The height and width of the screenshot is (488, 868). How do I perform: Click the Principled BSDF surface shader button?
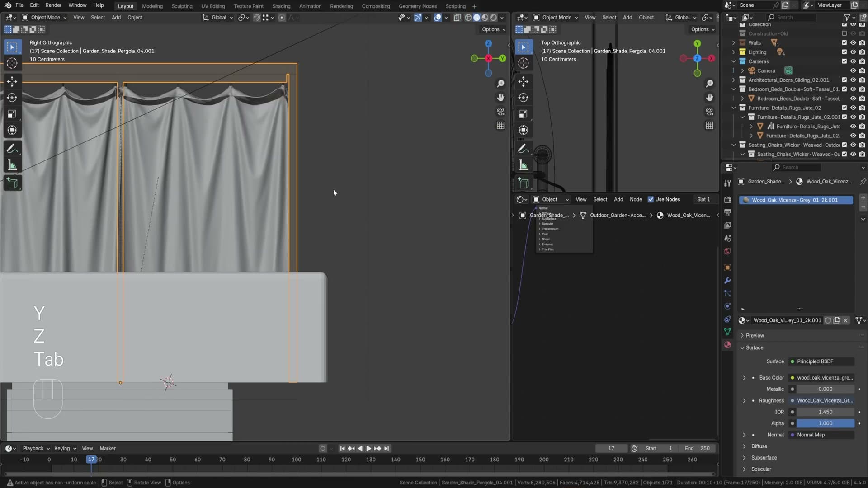[821, 361]
